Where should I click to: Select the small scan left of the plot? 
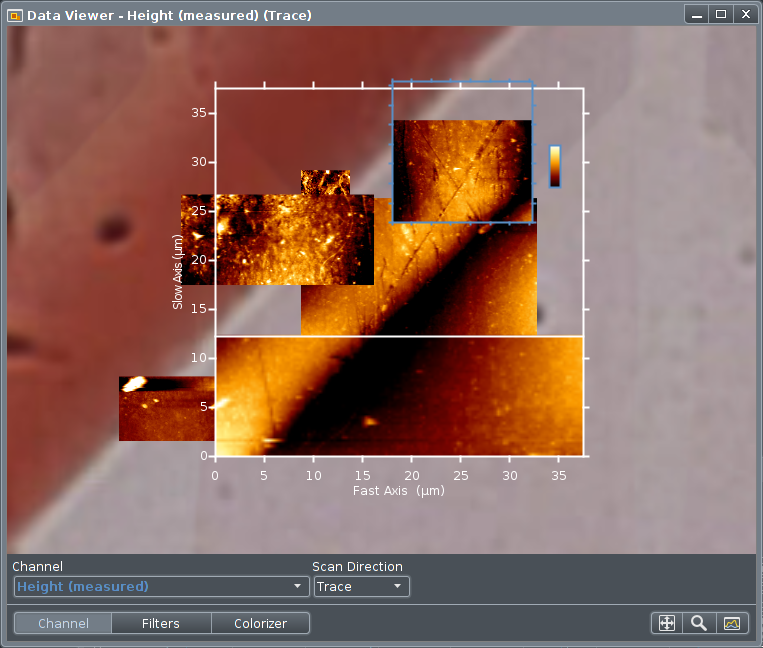(165, 408)
